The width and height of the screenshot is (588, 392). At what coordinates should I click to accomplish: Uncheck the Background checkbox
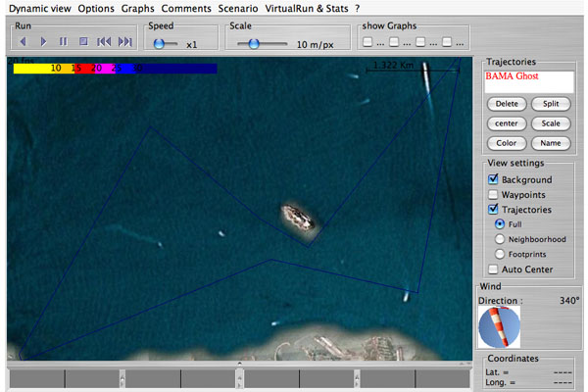493,179
